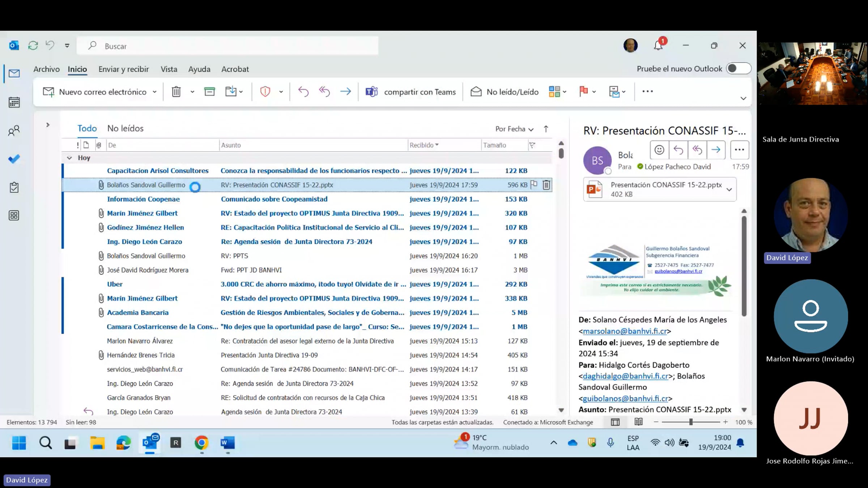Collapse the Hoy message group

tap(69, 158)
